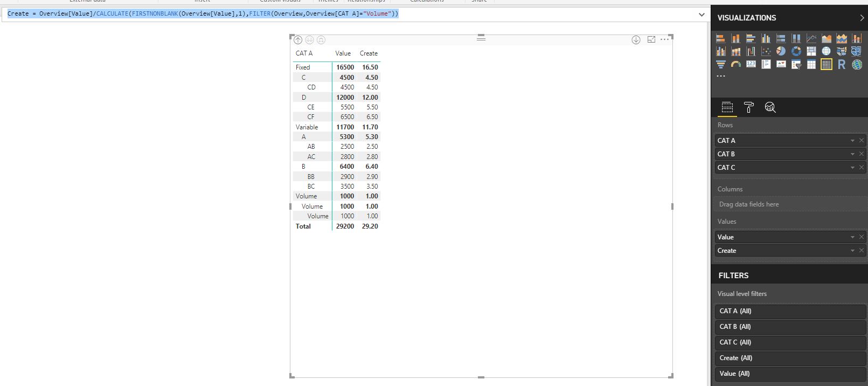
Task: Remove CAT C from Rows
Action: [861, 168]
